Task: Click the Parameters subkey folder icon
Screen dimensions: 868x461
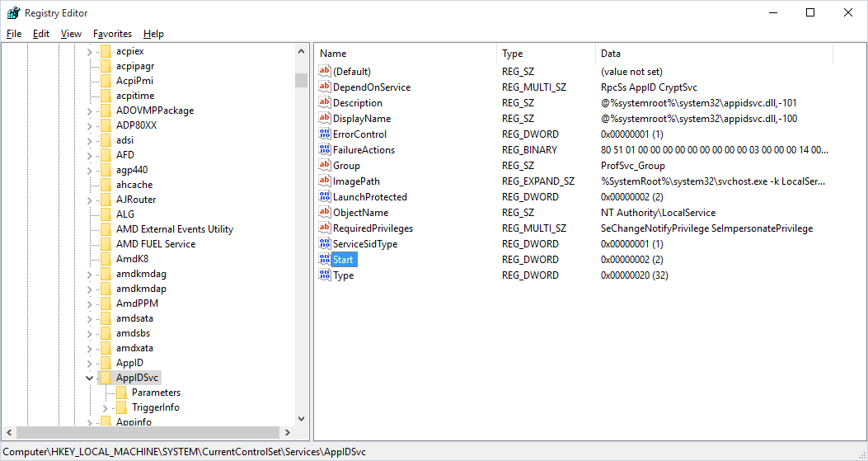Action: coord(121,393)
